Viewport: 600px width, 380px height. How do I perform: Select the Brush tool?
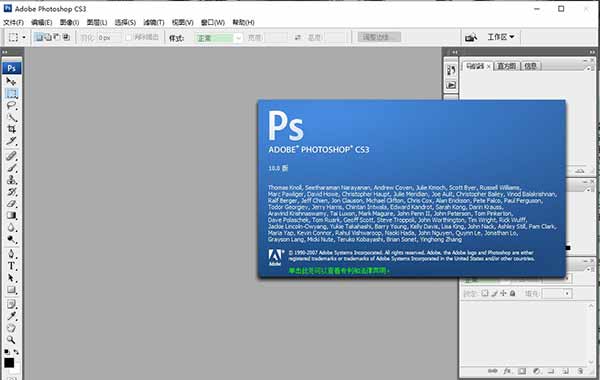pos(11,168)
